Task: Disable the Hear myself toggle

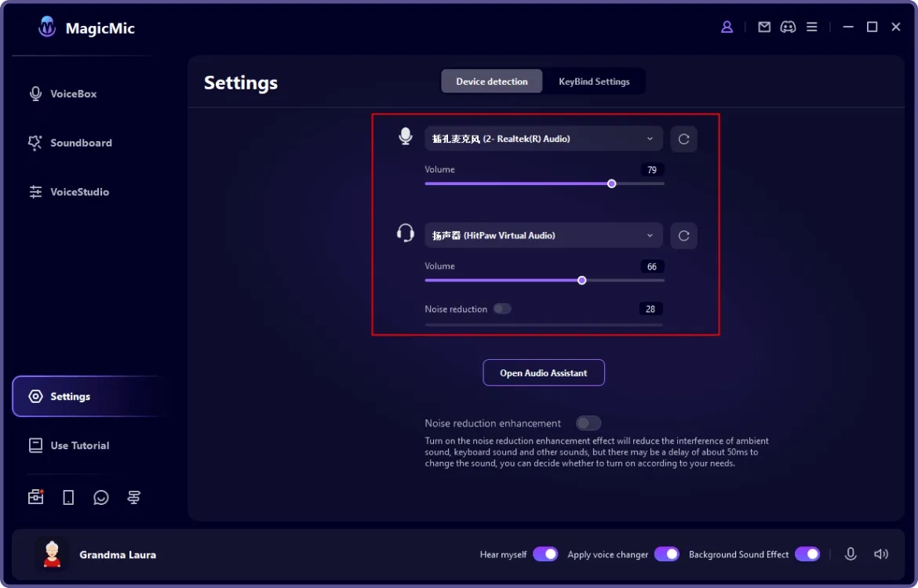Action: point(545,554)
